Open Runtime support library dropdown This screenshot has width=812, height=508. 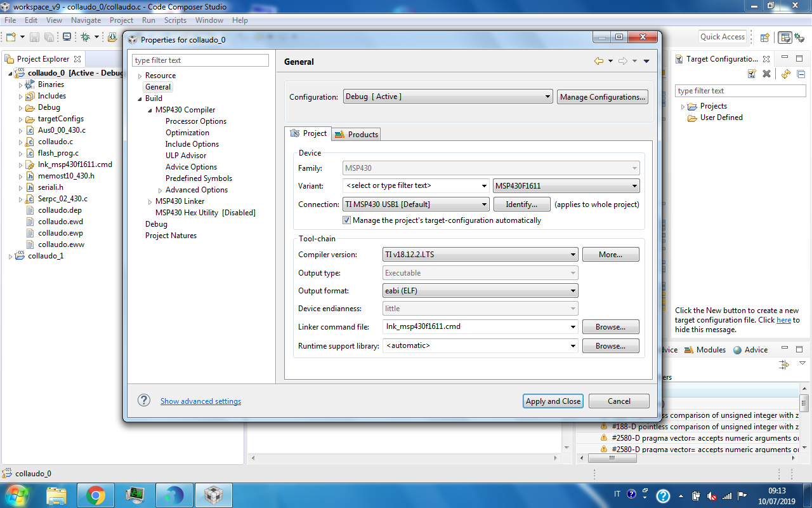480,346
